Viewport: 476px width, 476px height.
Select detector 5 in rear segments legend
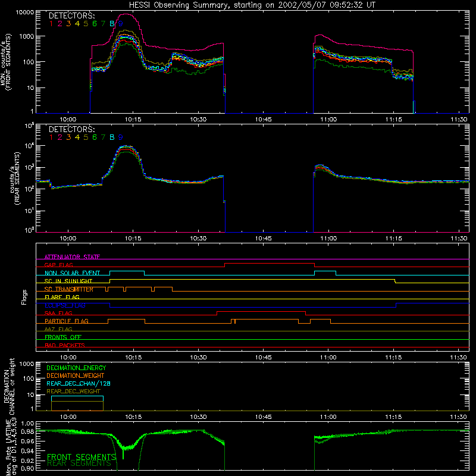[86, 137]
